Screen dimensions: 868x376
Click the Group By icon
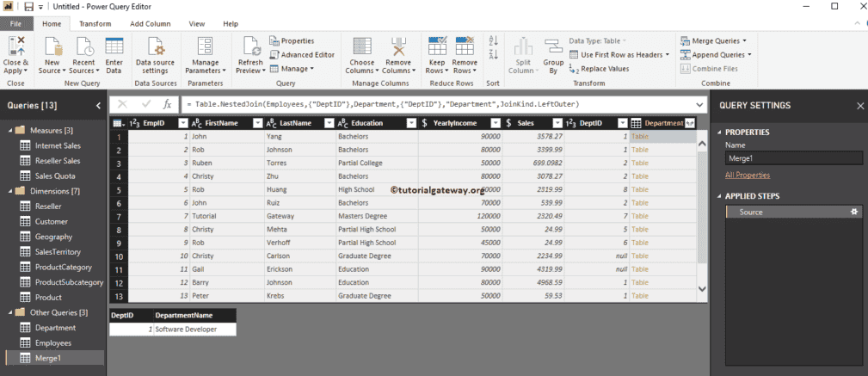point(553,46)
